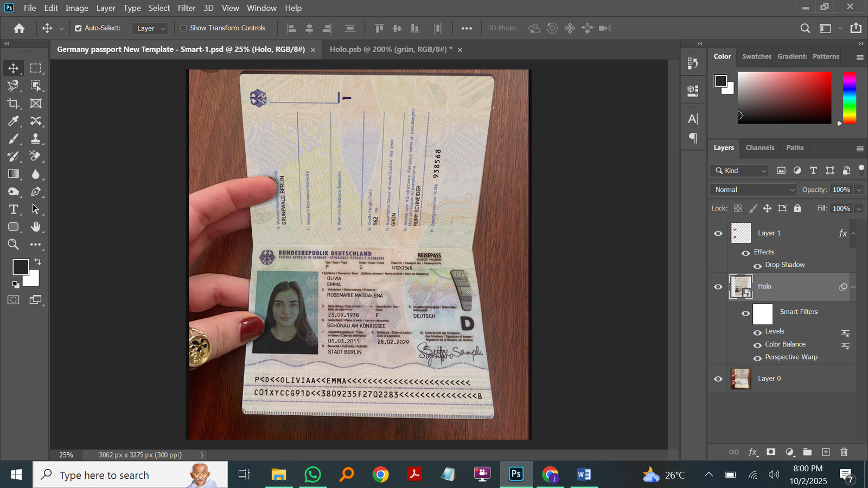
Task: Select the Eyedropper tool
Action: pyautogui.click(x=13, y=121)
